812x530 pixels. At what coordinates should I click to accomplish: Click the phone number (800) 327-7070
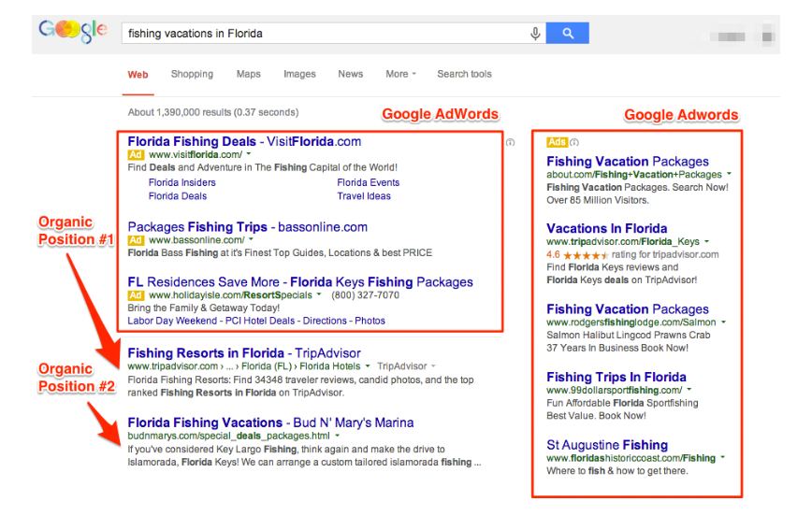point(365,295)
